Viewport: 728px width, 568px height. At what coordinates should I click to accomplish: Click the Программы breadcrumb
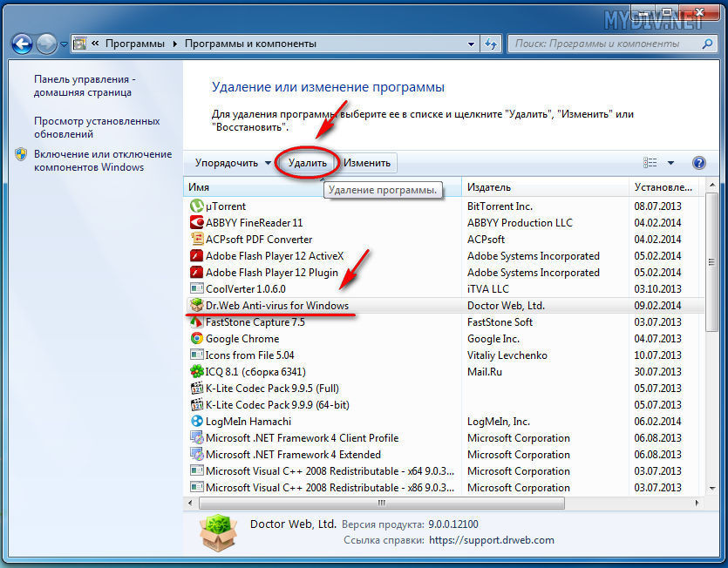(x=134, y=44)
